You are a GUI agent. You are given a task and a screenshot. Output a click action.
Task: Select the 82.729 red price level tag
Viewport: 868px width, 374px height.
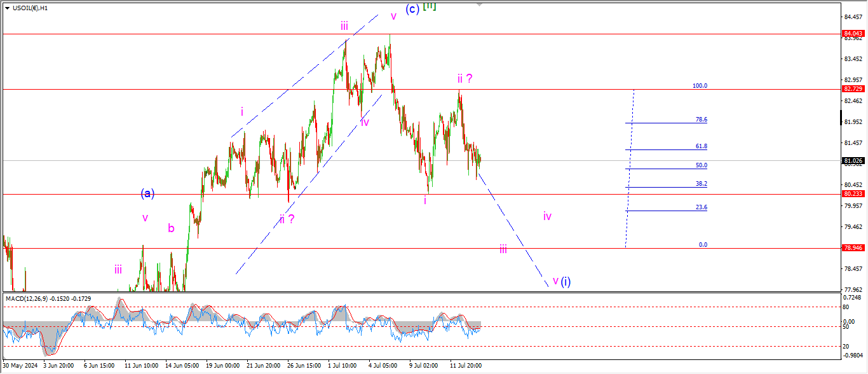tap(852, 89)
